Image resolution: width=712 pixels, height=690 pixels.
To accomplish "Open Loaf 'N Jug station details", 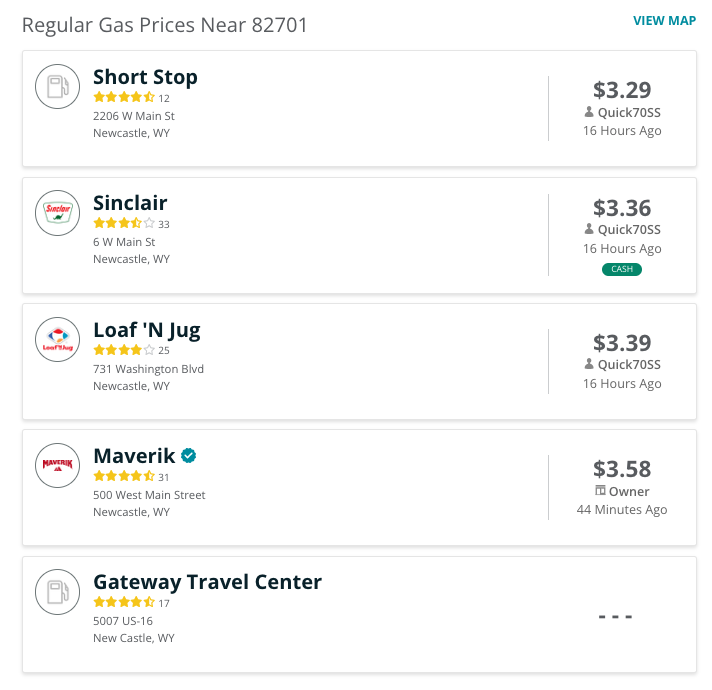I will tap(147, 330).
